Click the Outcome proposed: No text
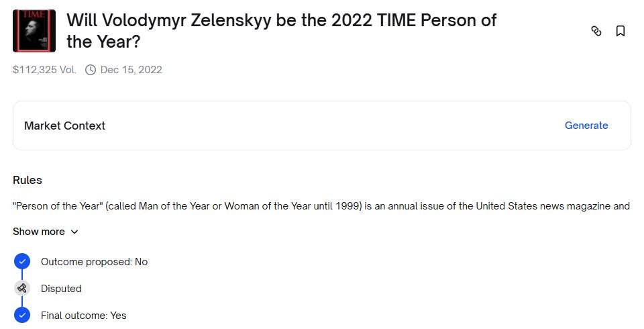This screenshot has width=644, height=329. pyautogui.click(x=94, y=262)
